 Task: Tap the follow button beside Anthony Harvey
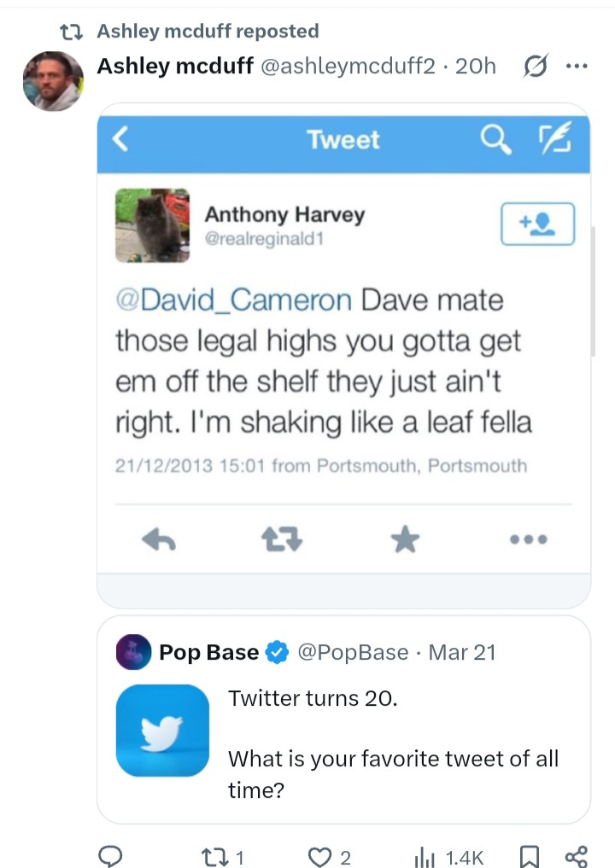pyautogui.click(x=537, y=224)
